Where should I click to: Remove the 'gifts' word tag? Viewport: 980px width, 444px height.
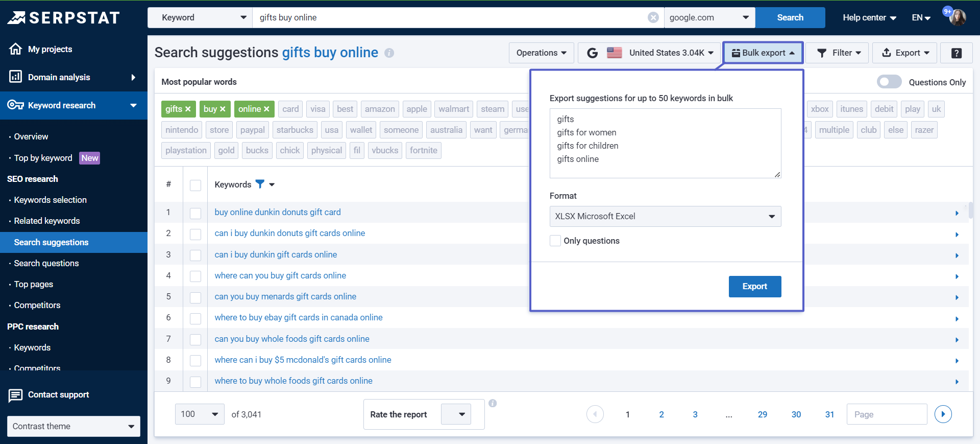[x=188, y=109]
